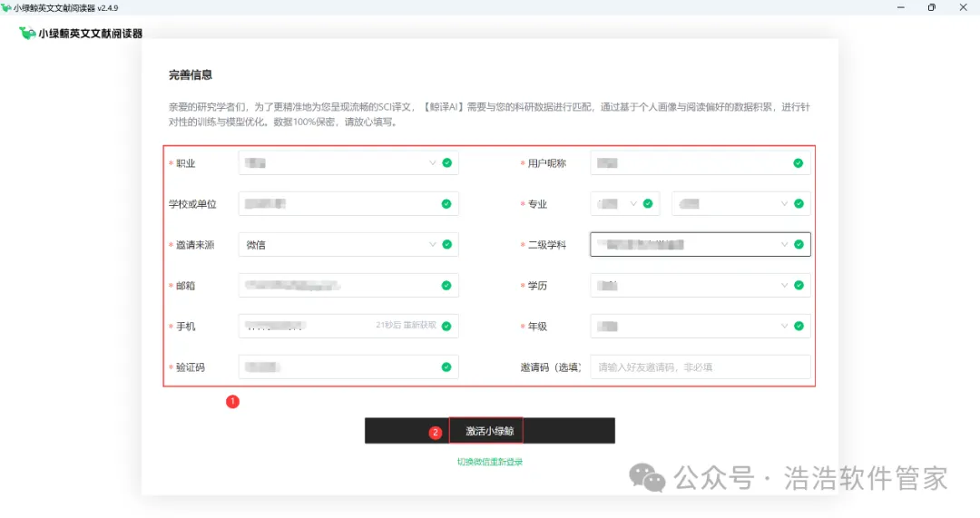Image resolution: width=980 pixels, height=518 pixels.
Task: Click green check icon in 学校或单位 field
Action: point(446,204)
